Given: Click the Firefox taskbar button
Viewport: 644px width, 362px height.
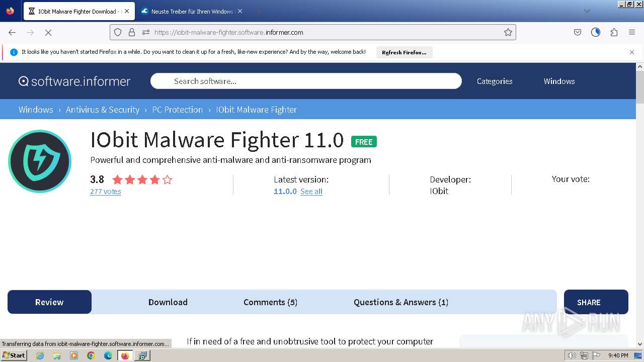Looking at the screenshot, I should (x=125, y=355).
